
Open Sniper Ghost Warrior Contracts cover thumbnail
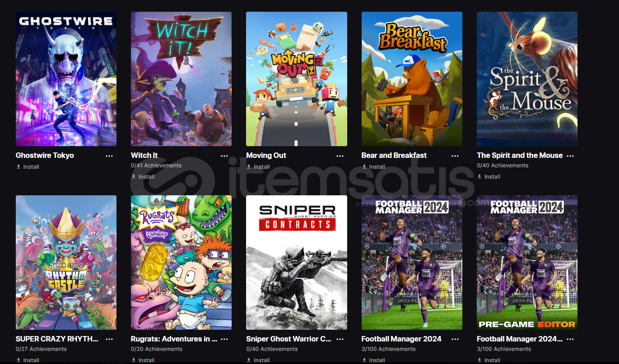[x=297, y=263]
